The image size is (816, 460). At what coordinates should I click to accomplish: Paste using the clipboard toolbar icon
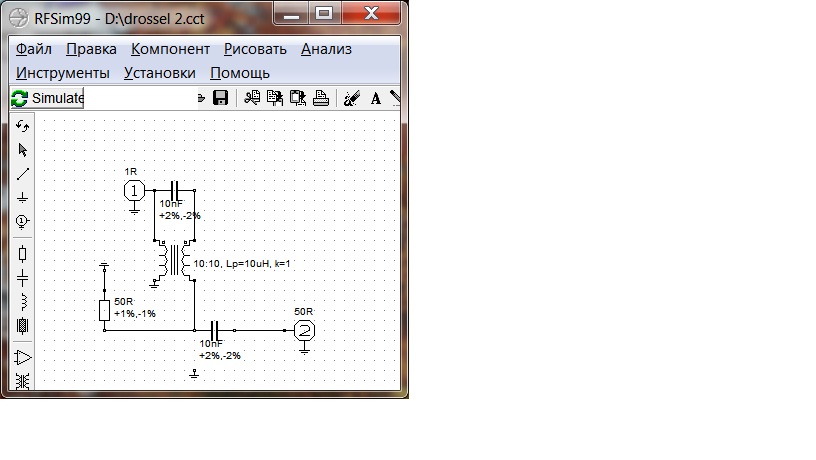(298, 98)
